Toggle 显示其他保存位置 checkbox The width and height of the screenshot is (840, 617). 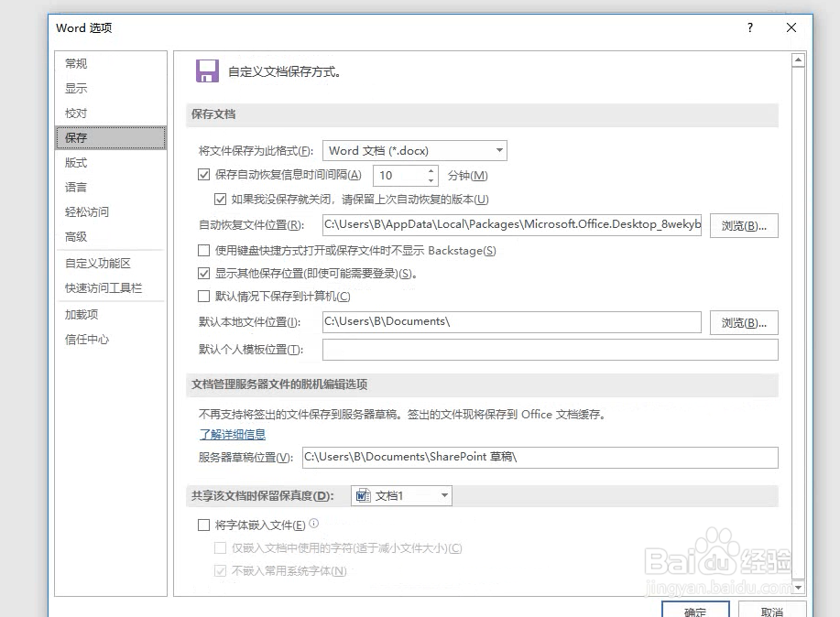point(203,273)
